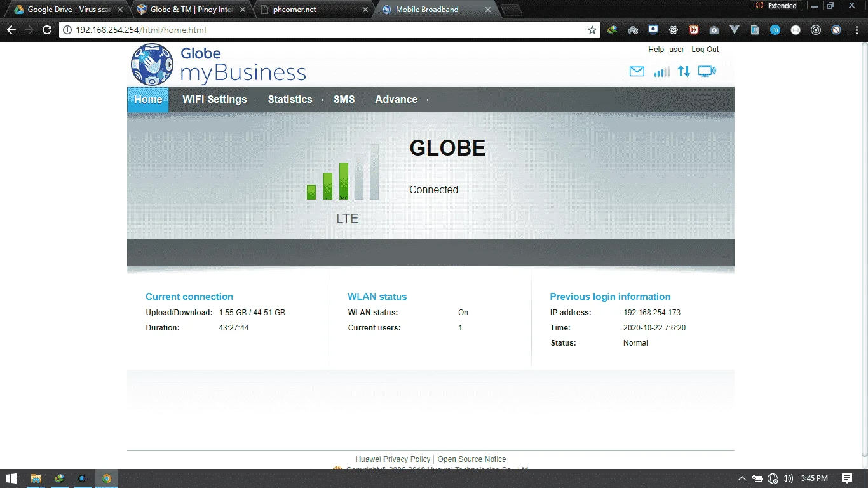The height and width of the screenshot is (488, 868).
Task: Open the cloud extension icon in toolbar
Action: [632, 30]
